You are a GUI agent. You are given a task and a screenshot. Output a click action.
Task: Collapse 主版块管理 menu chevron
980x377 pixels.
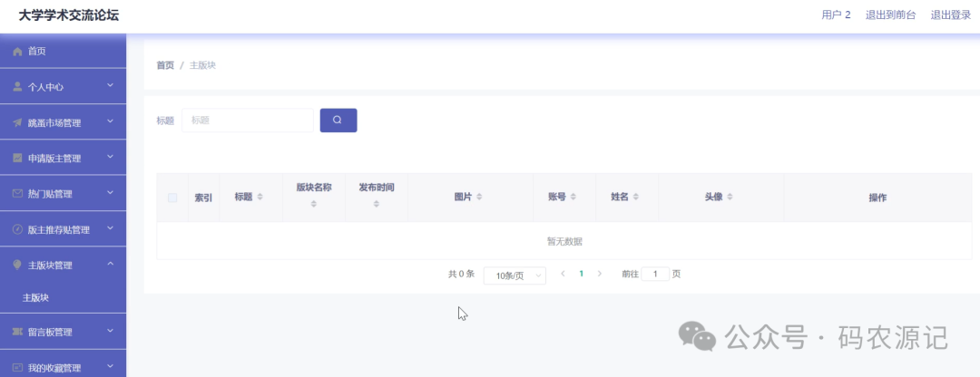click(x=110, y=264)
